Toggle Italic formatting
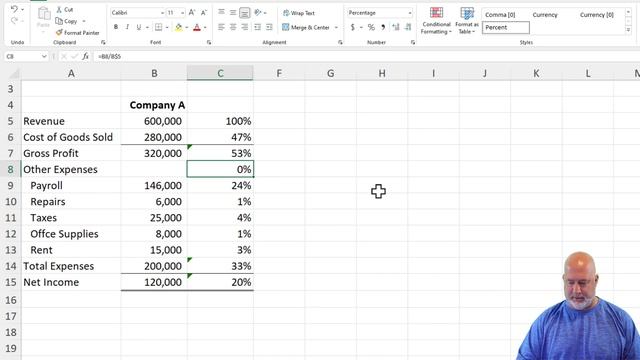640x360 pixels. pyautogui.click(x=127, y=27)
